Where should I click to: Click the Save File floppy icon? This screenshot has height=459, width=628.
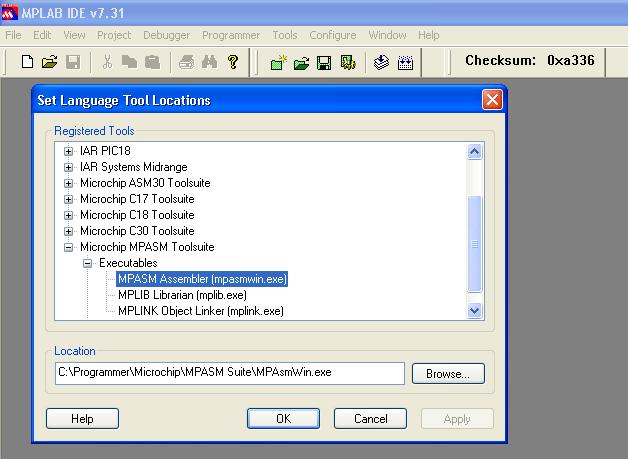[x=73, y=62]
